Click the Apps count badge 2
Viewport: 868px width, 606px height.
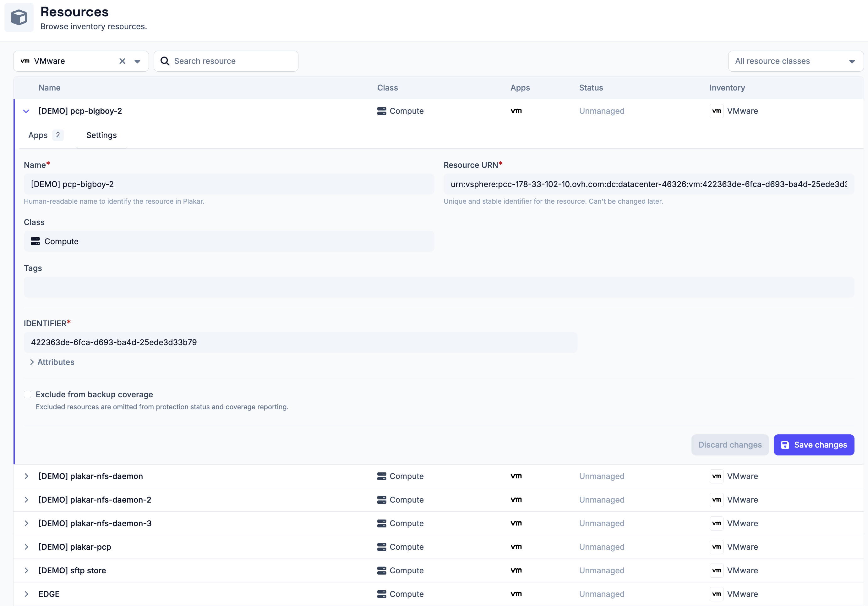tap(58, 135)
